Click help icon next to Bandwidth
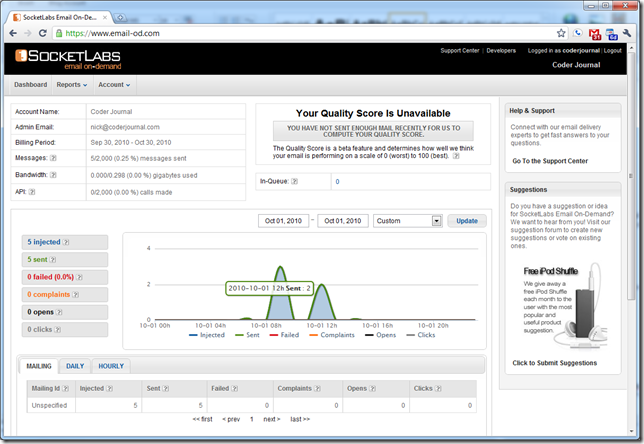Screen dimensions: 644x444 [x=53, y=174]
